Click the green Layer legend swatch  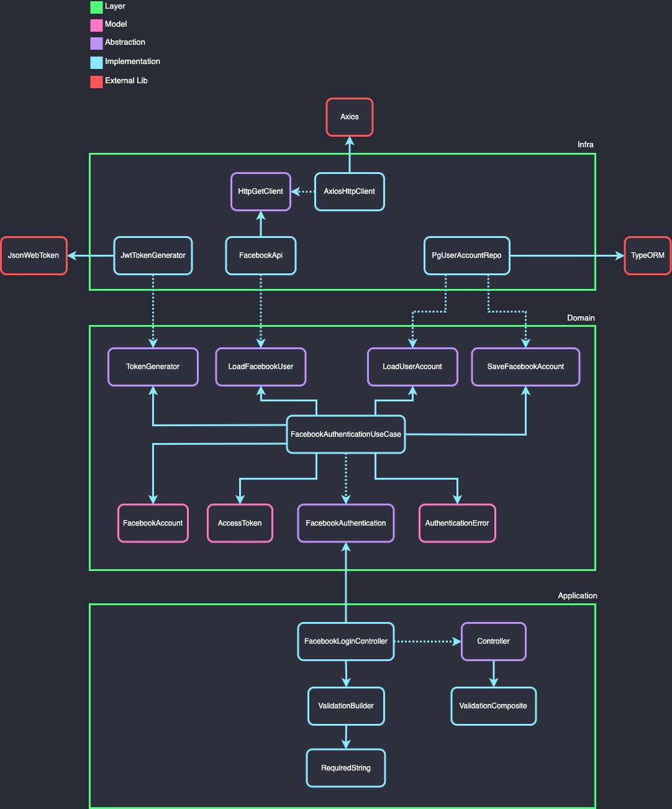click(x=96, y=7)
